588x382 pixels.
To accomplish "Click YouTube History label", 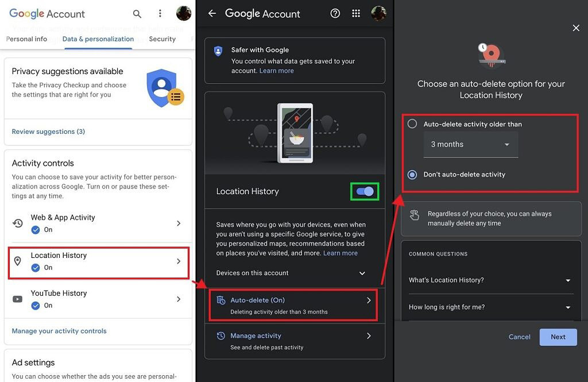I will click(x=59, y=294).
